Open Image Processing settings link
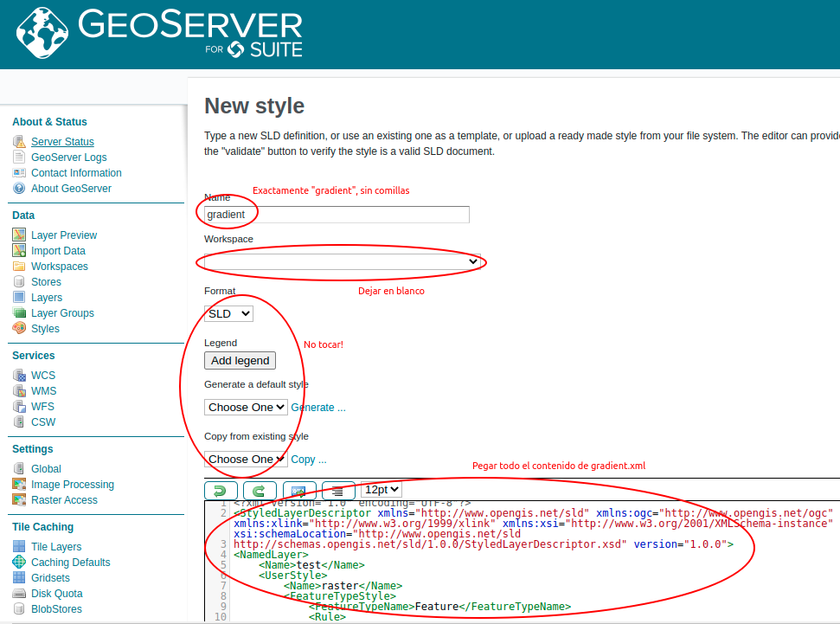The image size is (840, 624). click(x=73, y=484)
